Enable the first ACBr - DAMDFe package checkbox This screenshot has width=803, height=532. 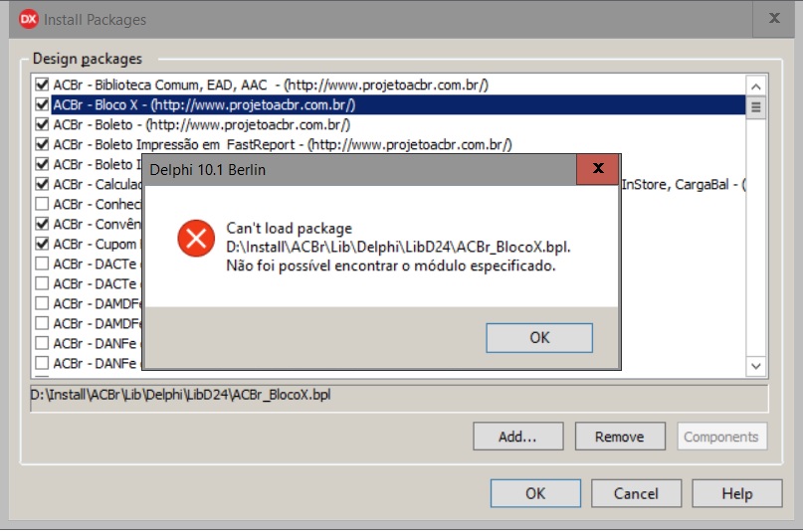pos(42,303)
